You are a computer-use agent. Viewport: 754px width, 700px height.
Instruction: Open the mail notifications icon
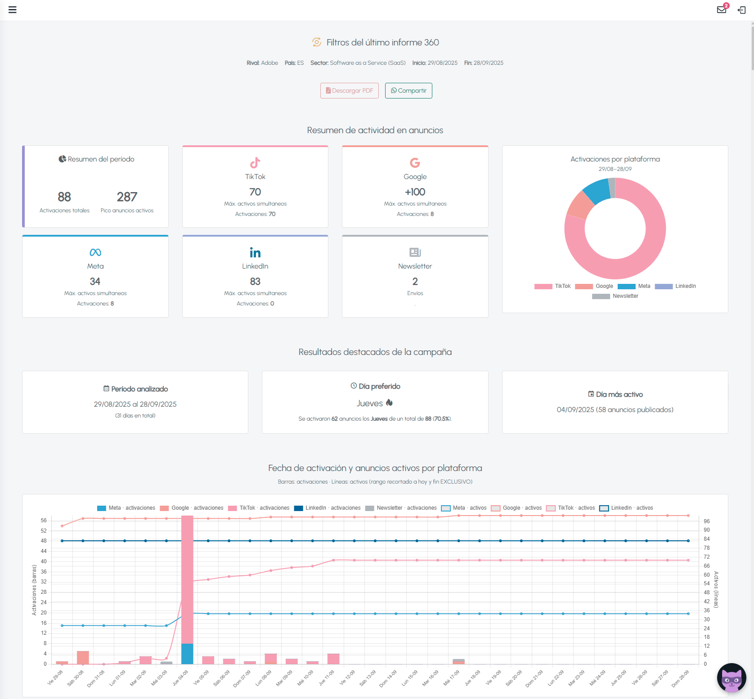[x=722, y=10]
